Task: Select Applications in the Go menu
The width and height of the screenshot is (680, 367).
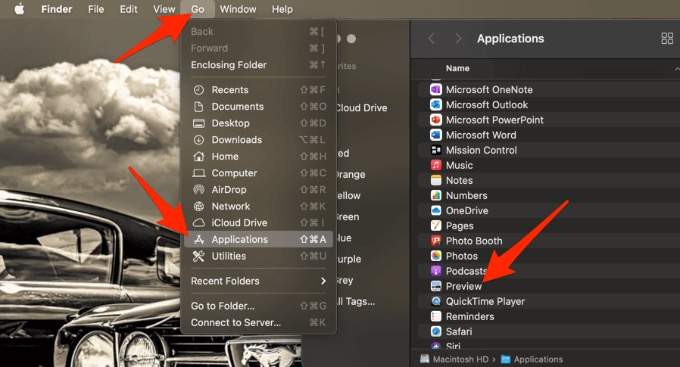Action: click(258, 239)
